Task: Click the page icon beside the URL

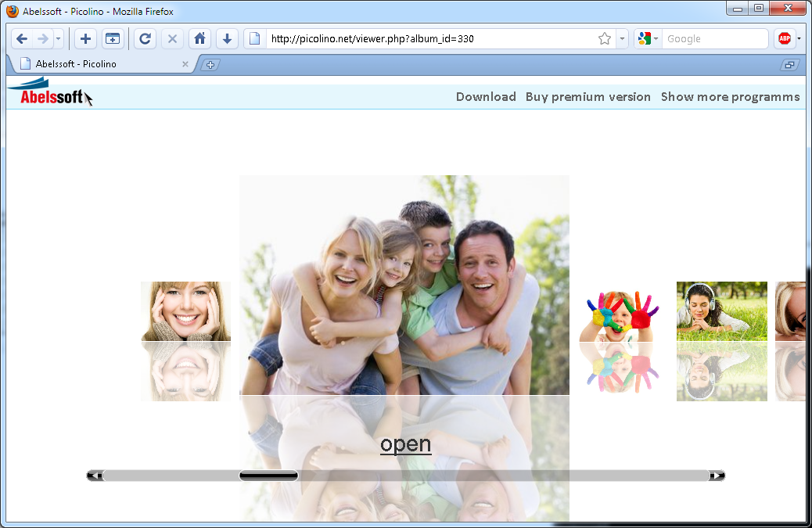Action: [x=255, y=39]
